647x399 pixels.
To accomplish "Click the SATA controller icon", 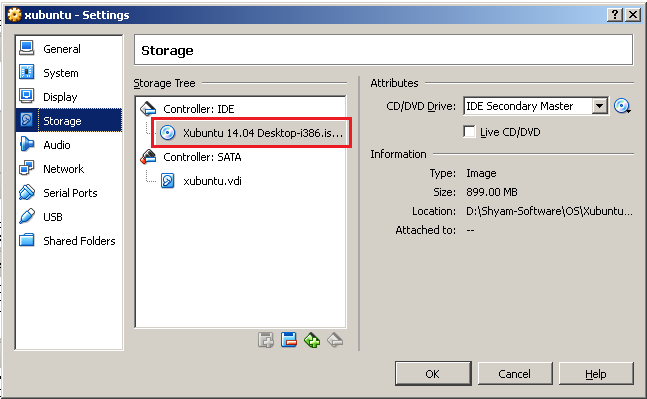I will pos(148,157).
